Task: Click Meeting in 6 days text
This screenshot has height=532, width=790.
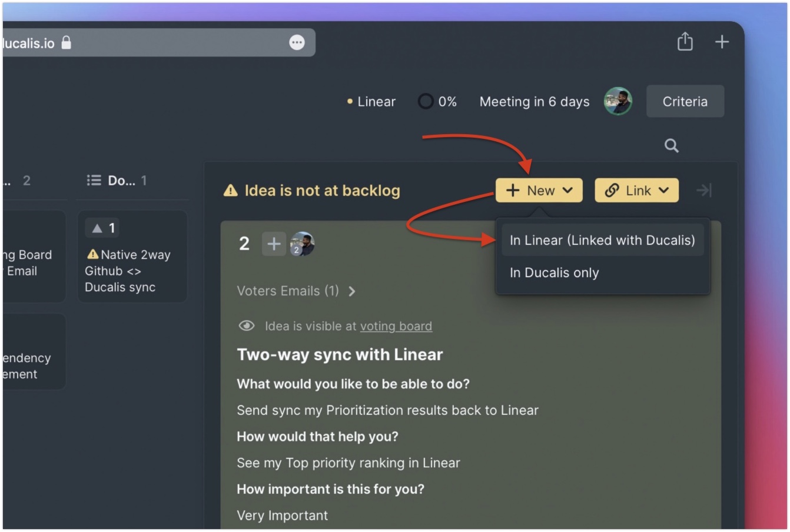Action: click(x=535, y=101)
